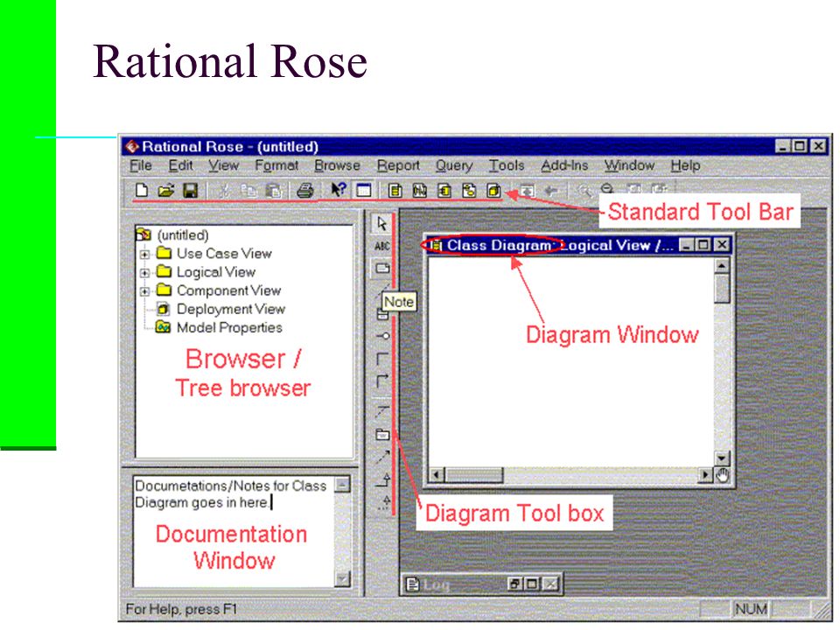Viewport: 840px width, 630px height.
Task: Click diagram window vertical scroll down arrow
Action: point(722,458)
